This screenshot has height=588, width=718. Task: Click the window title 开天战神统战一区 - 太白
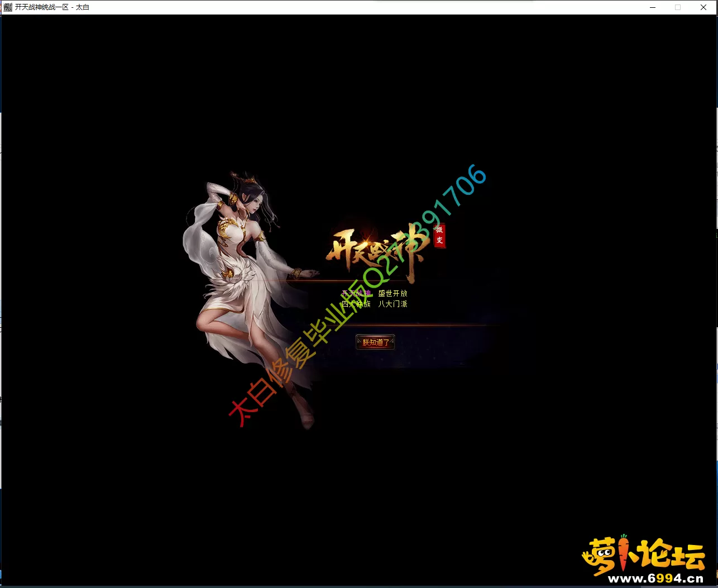(x=52, y=7)
